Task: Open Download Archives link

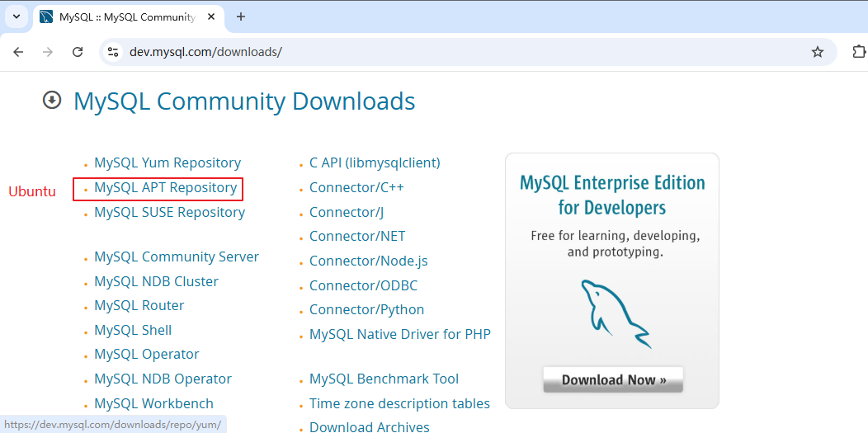Action: pos(370,427)
